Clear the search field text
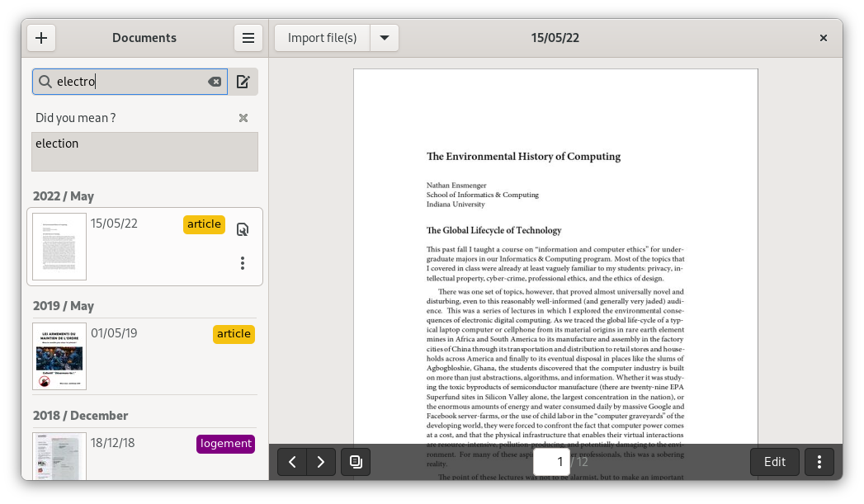 pos(215,82)
